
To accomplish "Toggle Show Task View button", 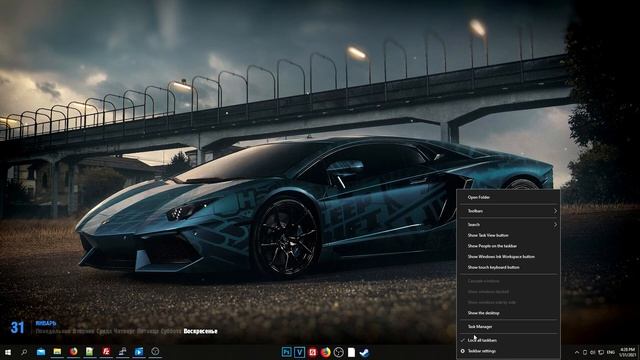I will point(508,235).
